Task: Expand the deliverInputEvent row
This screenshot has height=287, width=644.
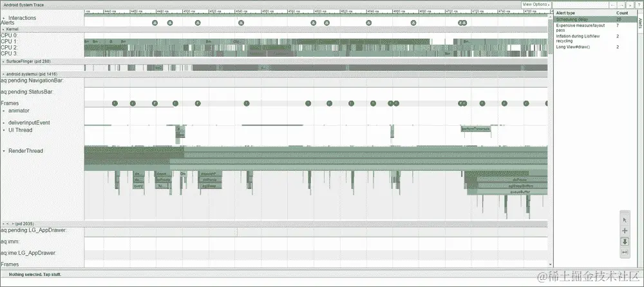Action: click(x=4, y=123)
